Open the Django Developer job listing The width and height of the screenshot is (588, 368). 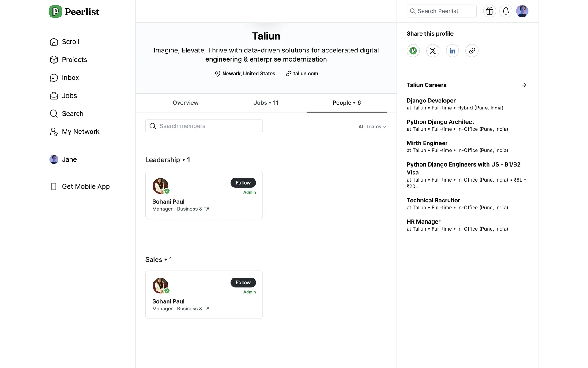click(x=431, y=101)
